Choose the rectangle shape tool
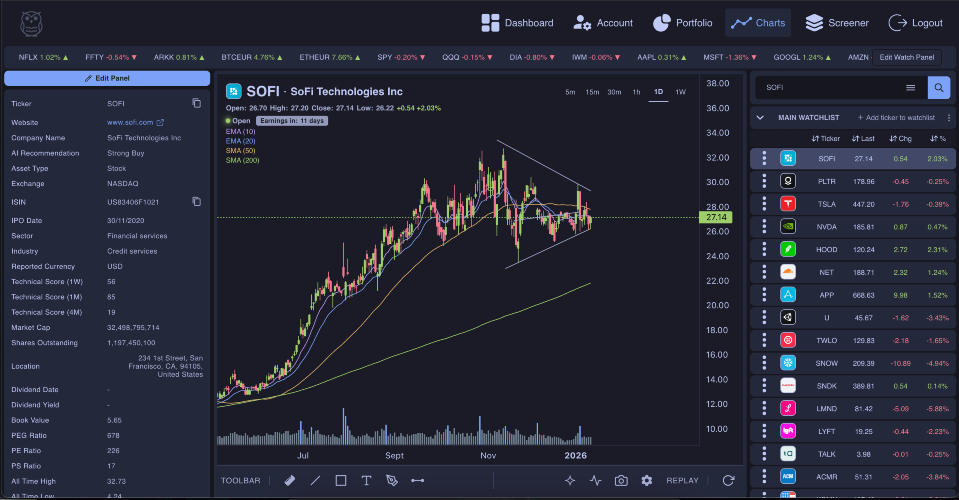This screenshot has width=959, height=500. point(341,480)
